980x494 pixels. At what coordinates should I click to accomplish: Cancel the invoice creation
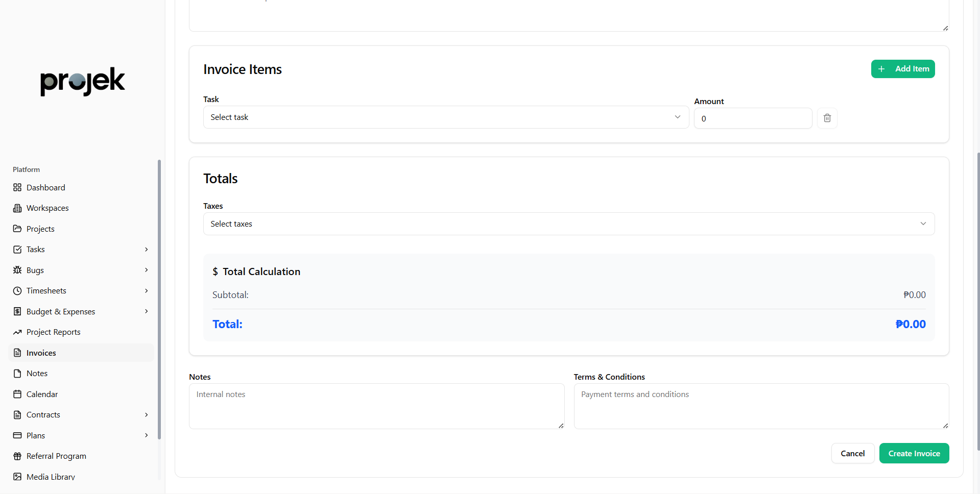click(852, 453)
